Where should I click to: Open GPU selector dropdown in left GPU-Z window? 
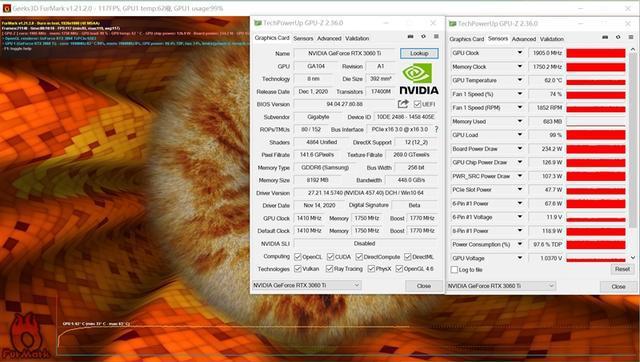tap(307, 285)
